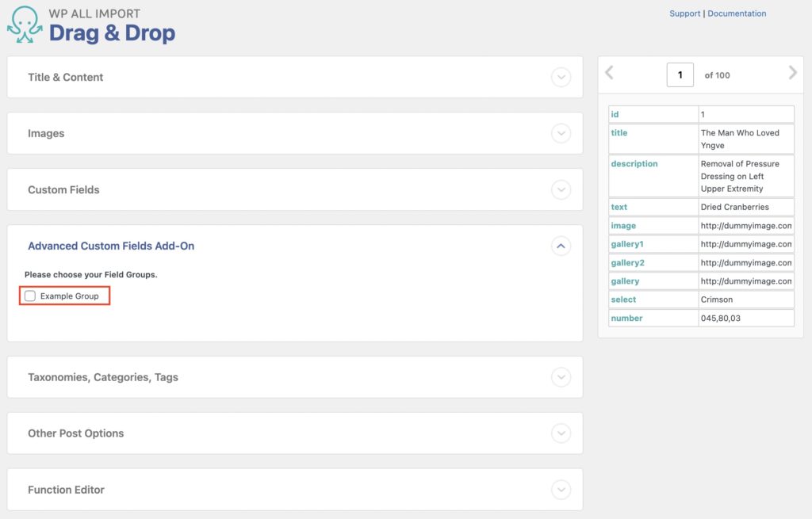Go to the next record using right arrow
The image size is (812, 519).
(792, 72)
